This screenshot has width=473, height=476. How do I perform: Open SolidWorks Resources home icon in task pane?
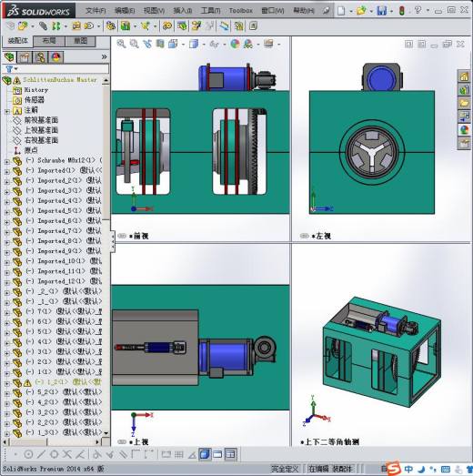[x=464, y=76]
